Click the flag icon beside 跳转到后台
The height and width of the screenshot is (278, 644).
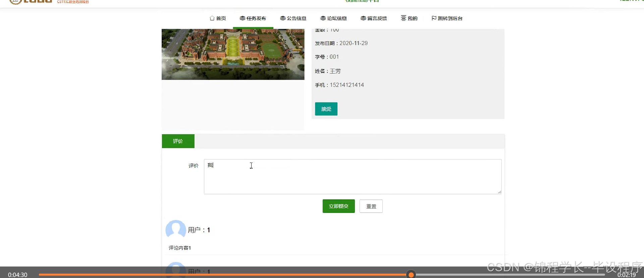click(434, 18)
